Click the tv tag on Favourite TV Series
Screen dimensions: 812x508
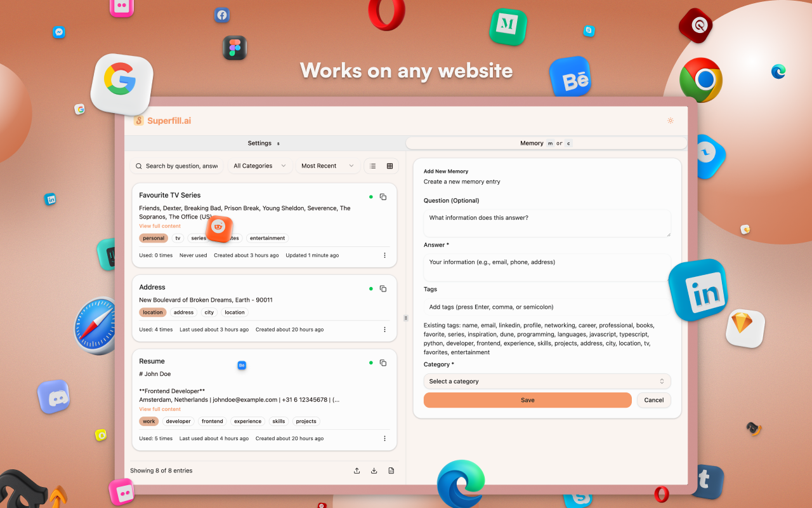coord(178,238)
